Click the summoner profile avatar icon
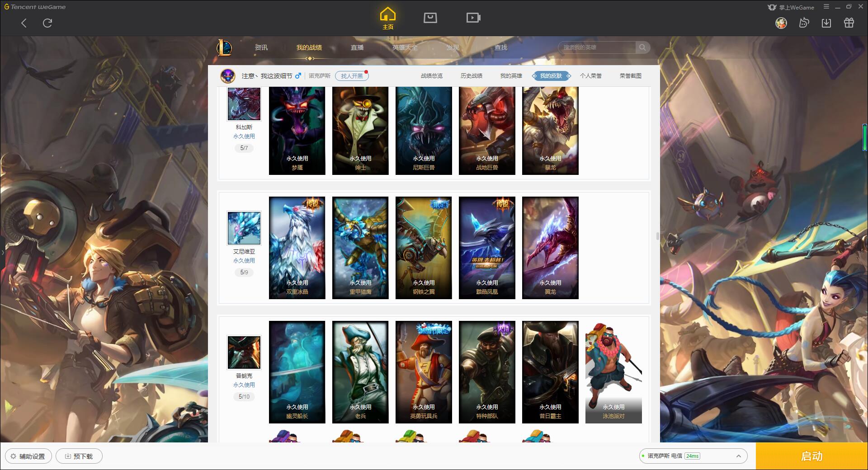This screenshot has width=868, height=470. [228, 76]
